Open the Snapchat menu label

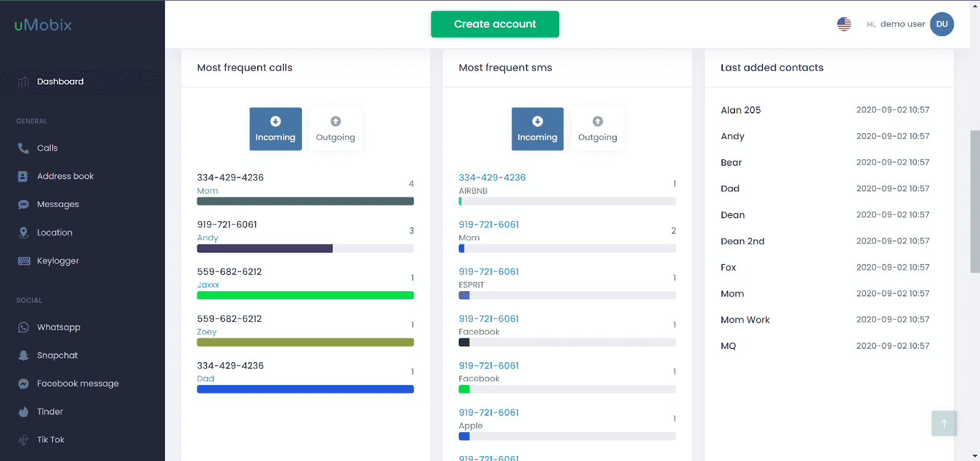coord(57,356)
